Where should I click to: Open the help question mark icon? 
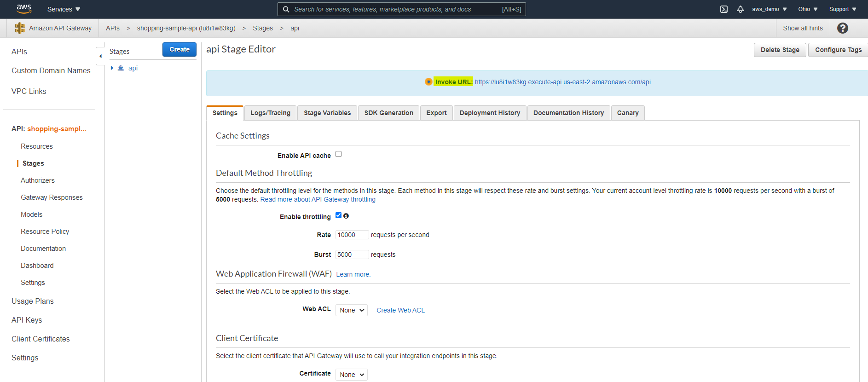(x=842, y=28)
